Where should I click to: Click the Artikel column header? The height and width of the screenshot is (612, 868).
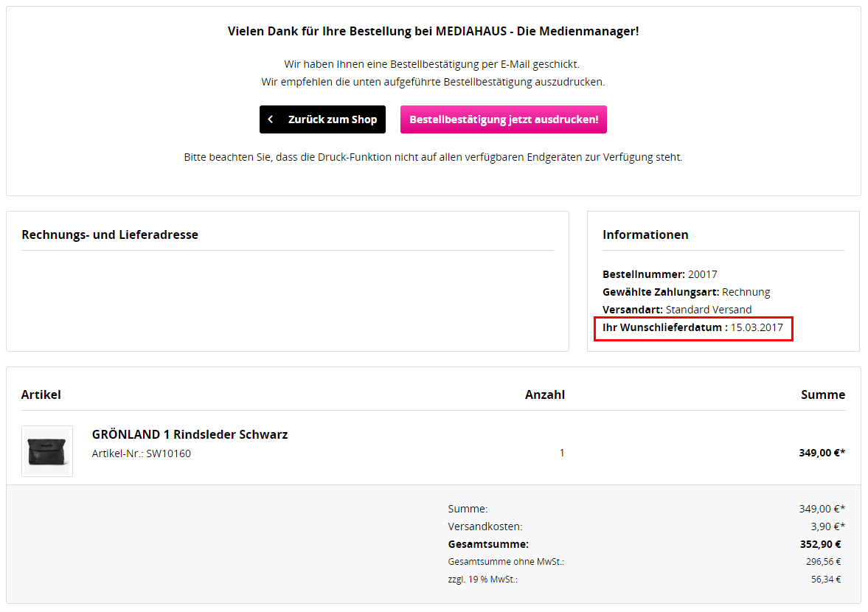[x=41, y=394]
